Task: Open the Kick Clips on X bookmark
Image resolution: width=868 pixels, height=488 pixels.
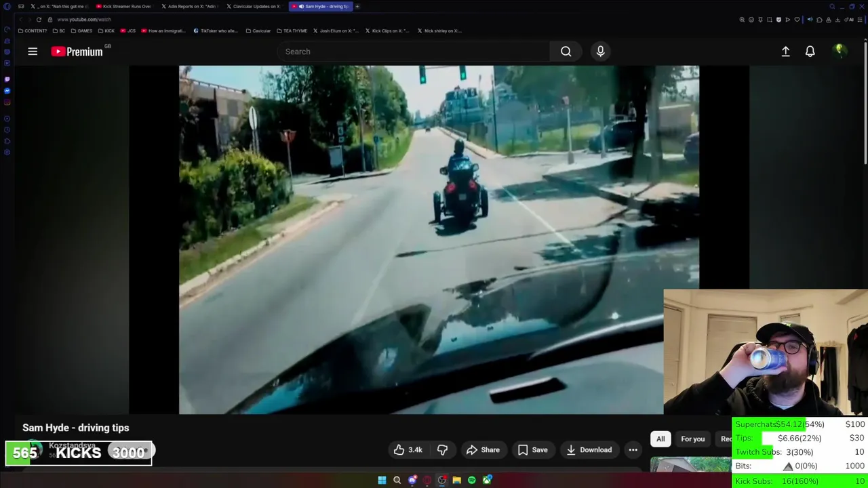Action: (387, 30)
